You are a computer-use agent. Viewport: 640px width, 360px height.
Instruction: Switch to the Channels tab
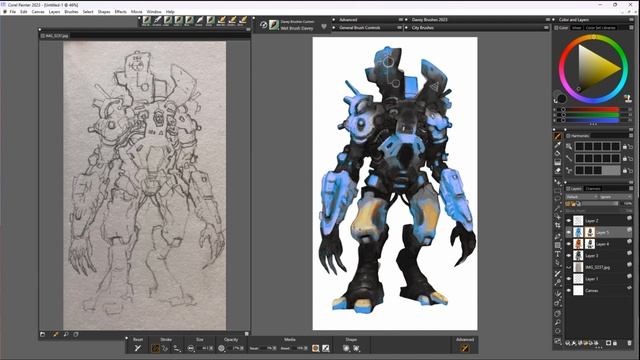point(593,188)
